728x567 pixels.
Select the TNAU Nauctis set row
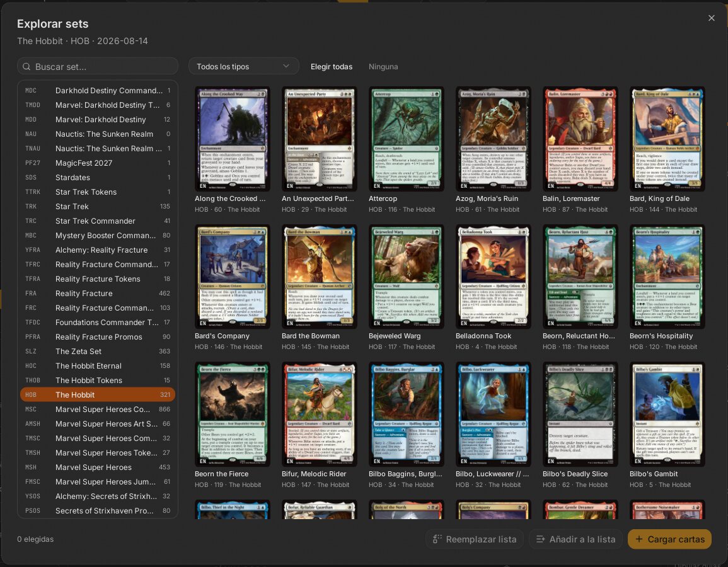98,149
